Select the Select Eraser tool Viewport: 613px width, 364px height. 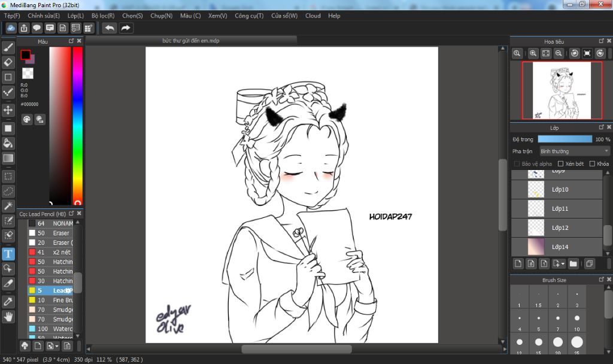coord(8,235)
